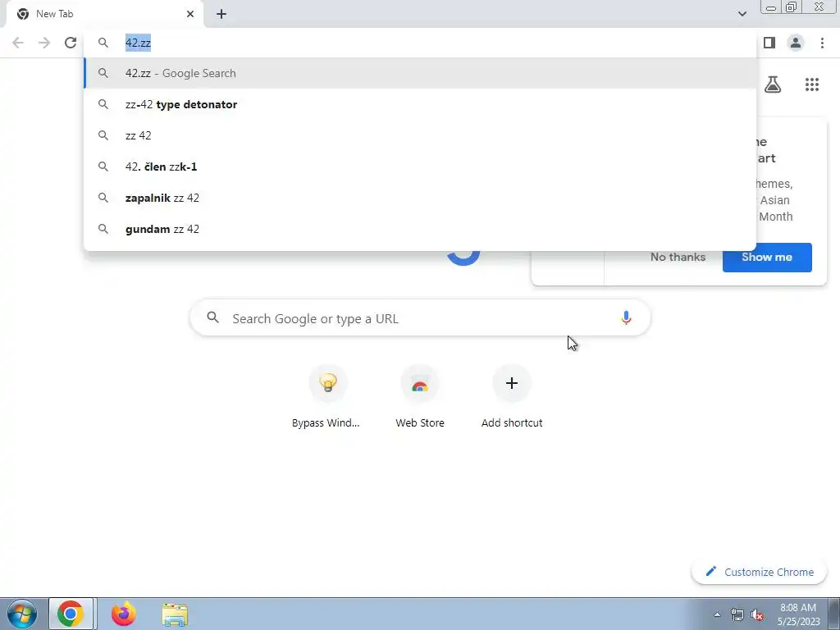840x630 pixels.
Task: Click the Add shortcut plus icon
Action: click(x=512, y=383)
